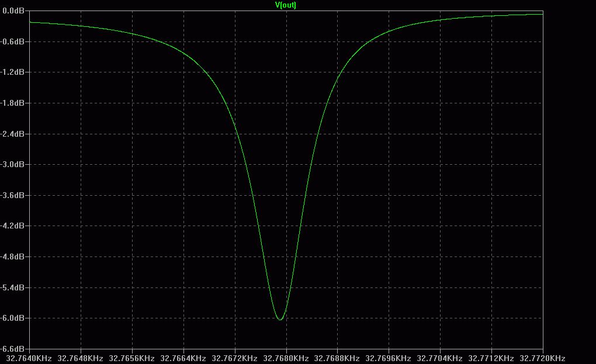596x364 pixels.
Task: Click the -6.0dB axis label
Action: coord(12,318)
